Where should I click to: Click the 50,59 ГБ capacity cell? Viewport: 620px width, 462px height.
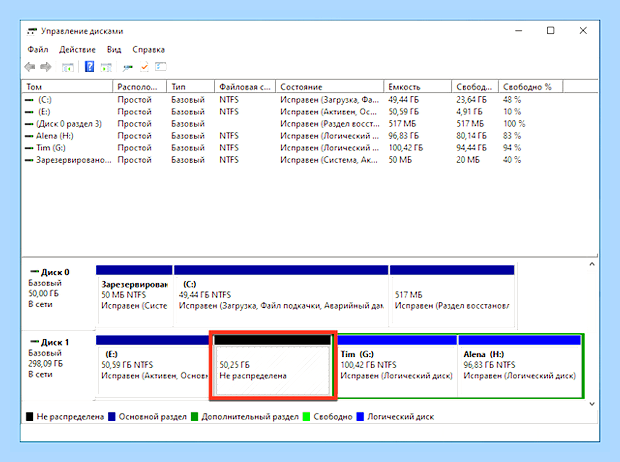tap(403, 112)
